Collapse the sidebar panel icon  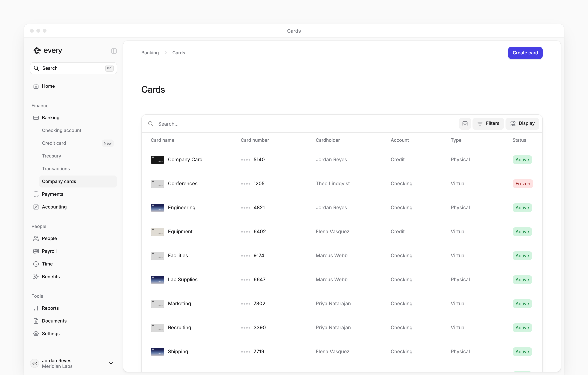pos(114,51)
